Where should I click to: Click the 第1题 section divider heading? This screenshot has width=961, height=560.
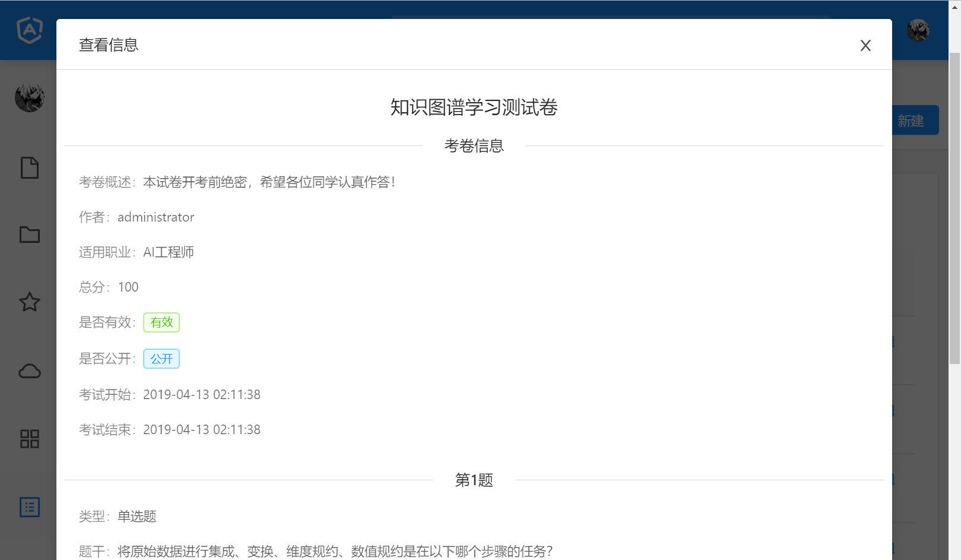474,480
